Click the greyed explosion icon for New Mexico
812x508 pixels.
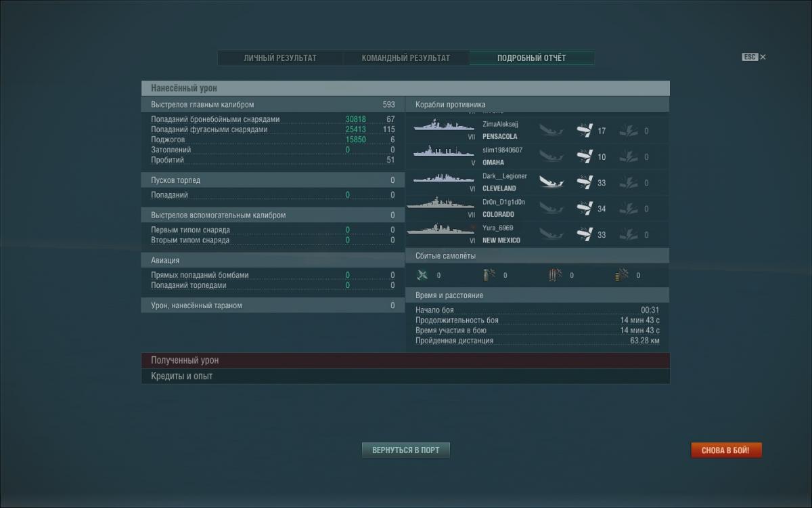click(x=629, y=235)
